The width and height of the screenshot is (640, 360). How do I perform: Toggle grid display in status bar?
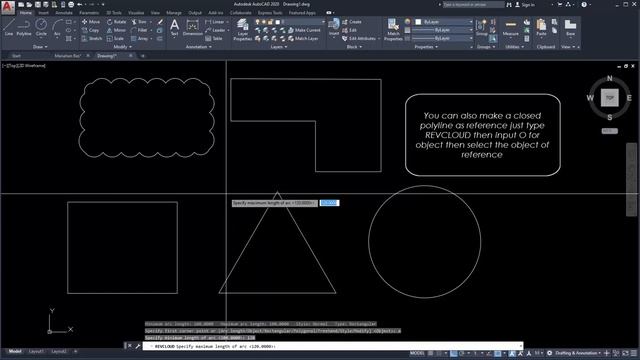(430, 353)
